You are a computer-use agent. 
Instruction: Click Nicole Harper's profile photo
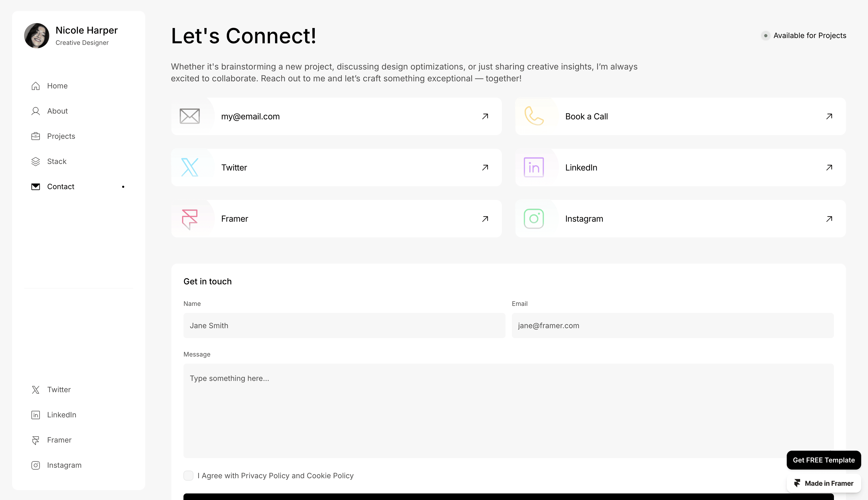click(x=37, y=36)
